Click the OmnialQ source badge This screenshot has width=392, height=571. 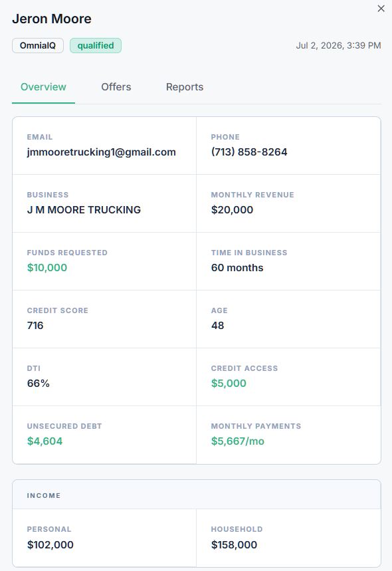click(x=38, y=45)
